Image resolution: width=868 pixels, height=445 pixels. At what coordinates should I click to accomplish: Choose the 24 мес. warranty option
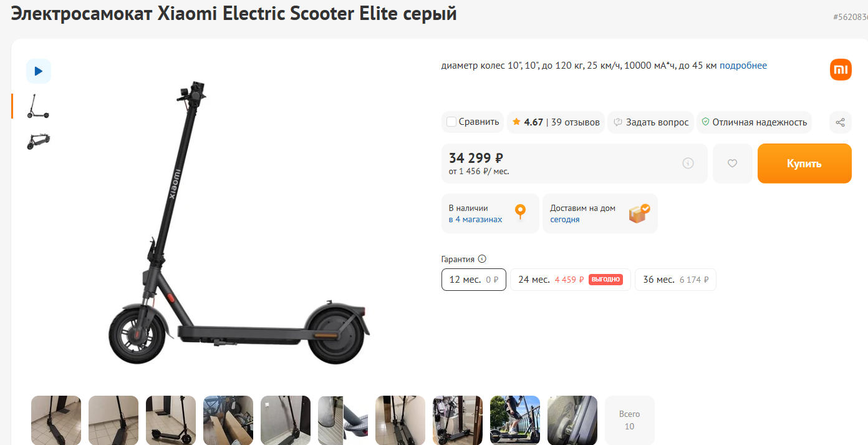click(x=571, y=280)
